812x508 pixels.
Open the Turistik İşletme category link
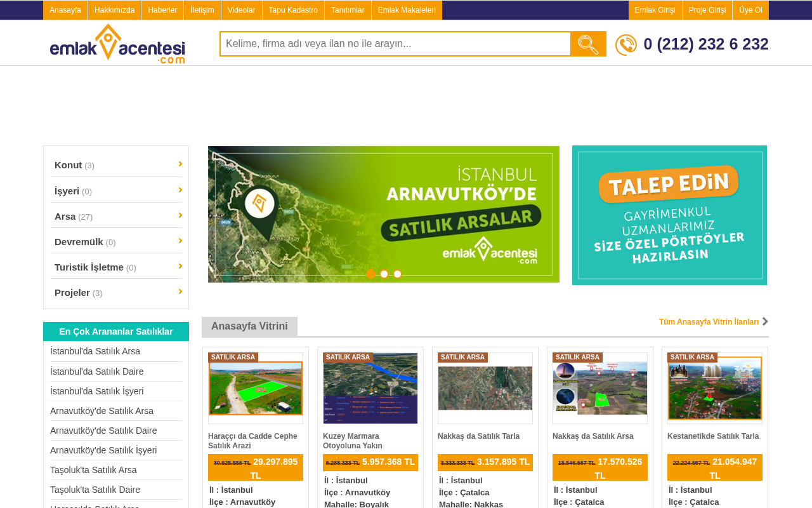point(89,267)
